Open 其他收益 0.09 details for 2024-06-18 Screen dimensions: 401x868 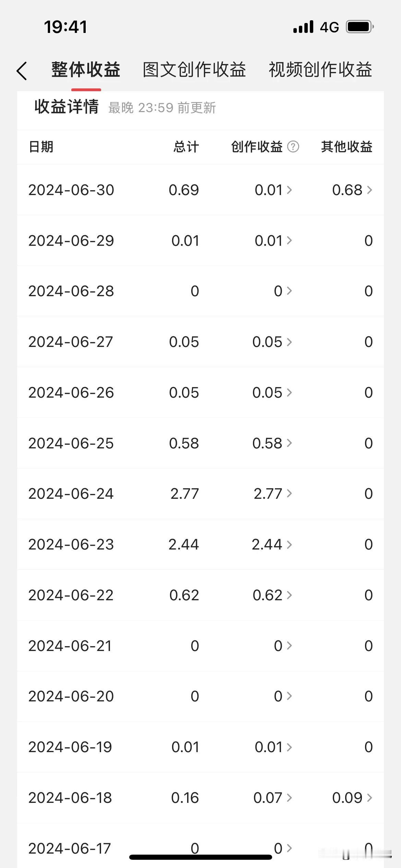point(352,798)
